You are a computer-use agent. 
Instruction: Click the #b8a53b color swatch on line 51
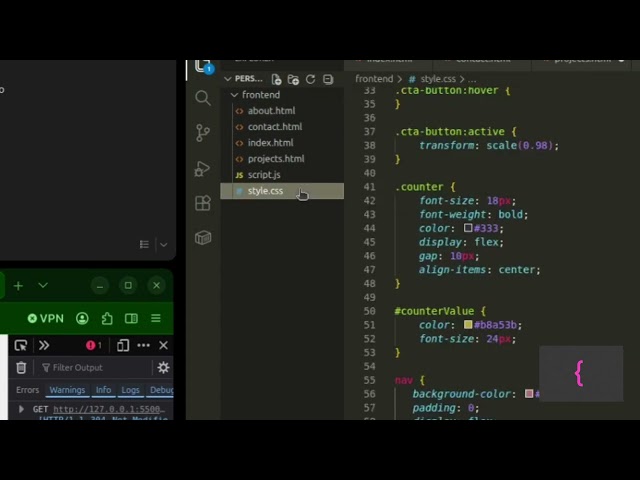point(468,324)
